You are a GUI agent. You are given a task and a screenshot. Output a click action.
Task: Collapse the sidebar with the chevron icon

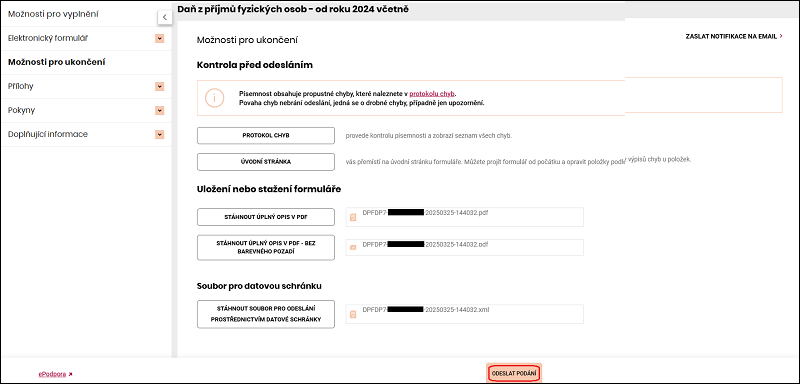164,17
